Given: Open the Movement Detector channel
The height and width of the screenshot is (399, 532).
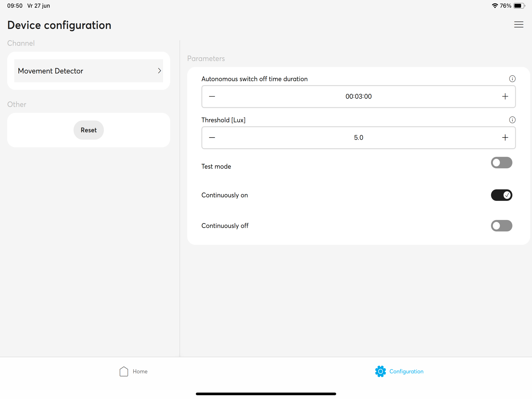Looking at the screenshot, I should pyautogui.click(x=89, y=71).
